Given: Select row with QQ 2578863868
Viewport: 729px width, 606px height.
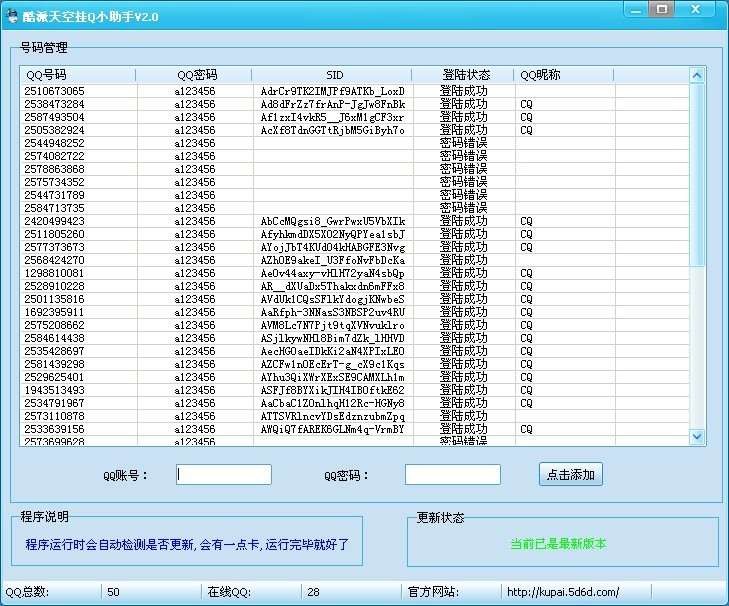Looking at the screenshot, I should 355,169.
